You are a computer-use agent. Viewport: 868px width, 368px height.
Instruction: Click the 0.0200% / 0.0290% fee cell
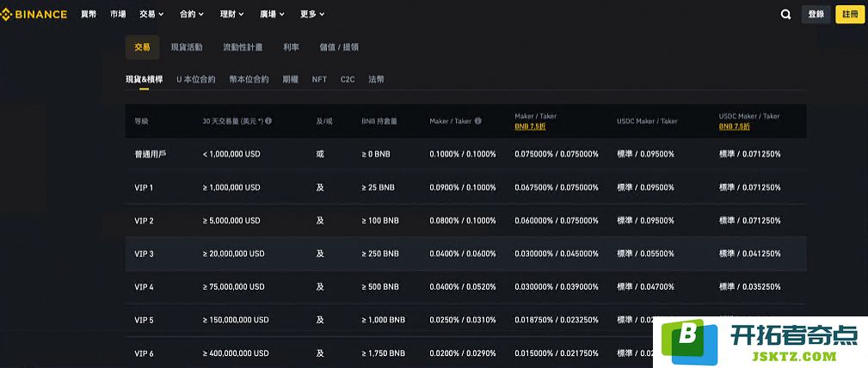pos(463,353)
